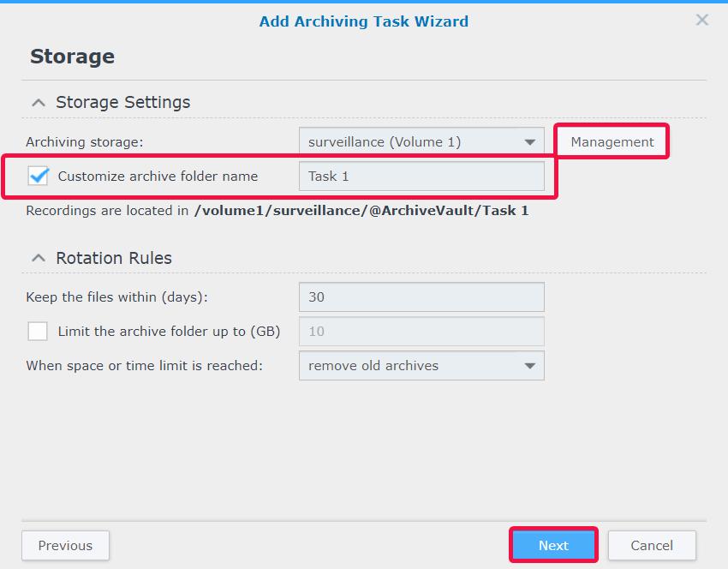The height and width of the screenshot is (569, 728).
Task: Select the archive folder GB limit field
Action: (421, 331)
